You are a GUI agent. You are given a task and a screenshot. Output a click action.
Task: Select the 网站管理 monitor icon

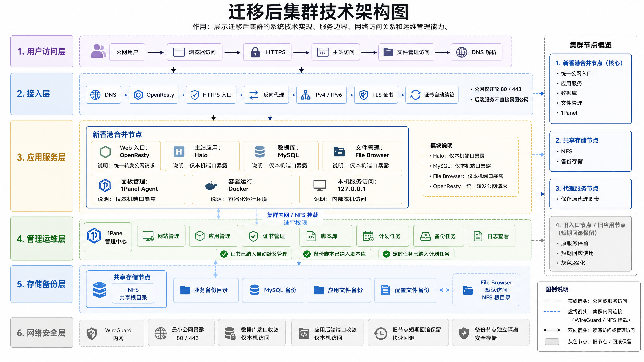point(148,236)
